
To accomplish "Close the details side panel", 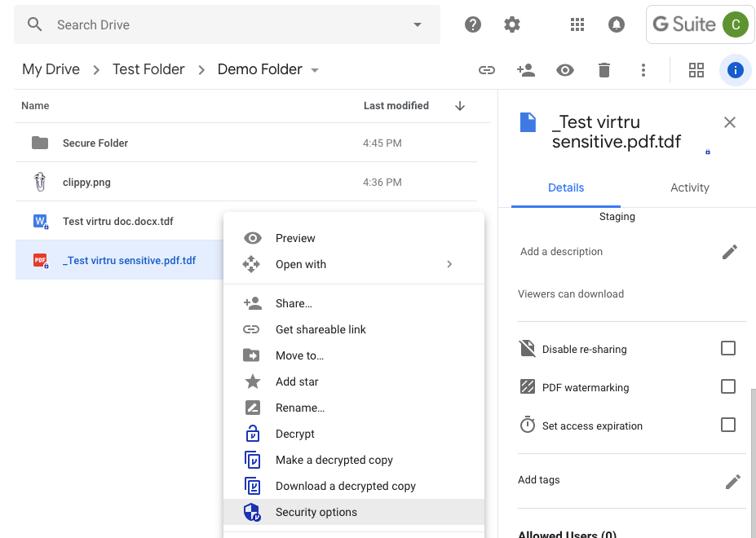I will pyautogui.click(x=729, y=122).
